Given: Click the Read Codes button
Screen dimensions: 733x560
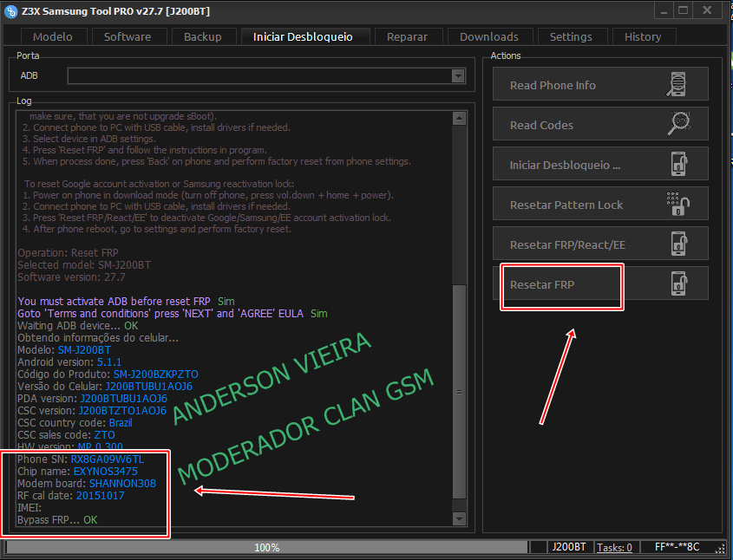Looking at the screenshot, I should 600,124.
